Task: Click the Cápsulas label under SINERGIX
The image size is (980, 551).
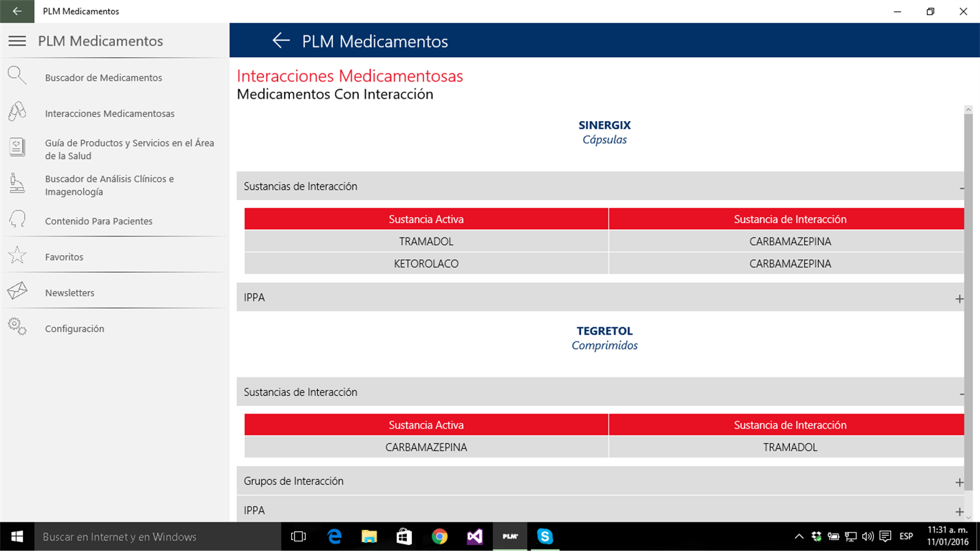Action: (604, 139)
